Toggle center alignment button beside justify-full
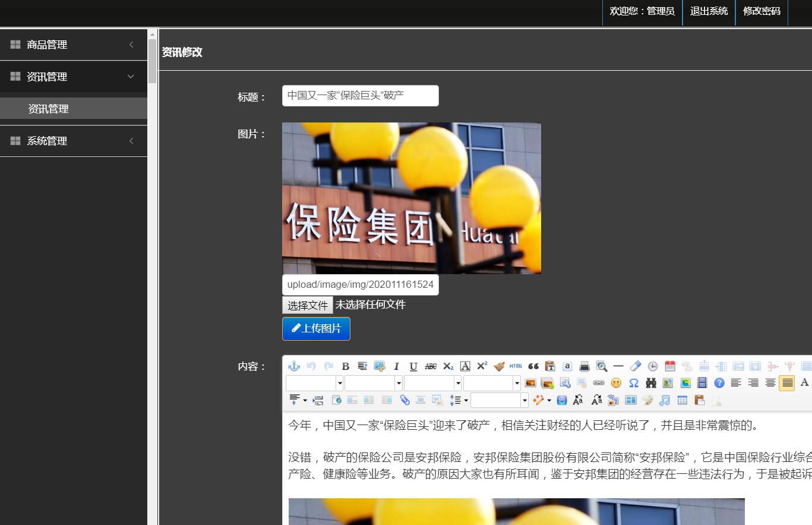This screenshot has width=812, height=525. coord(770,383)
